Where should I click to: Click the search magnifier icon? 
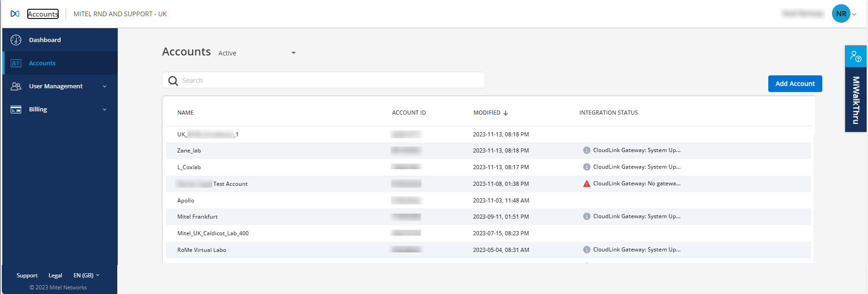point(173,81)
